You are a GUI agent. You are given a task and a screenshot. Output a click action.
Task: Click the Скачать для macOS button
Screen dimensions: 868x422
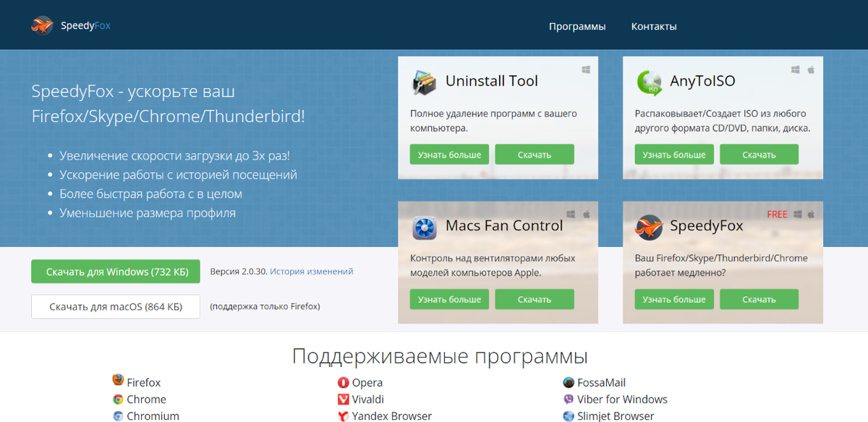[115, 306]
